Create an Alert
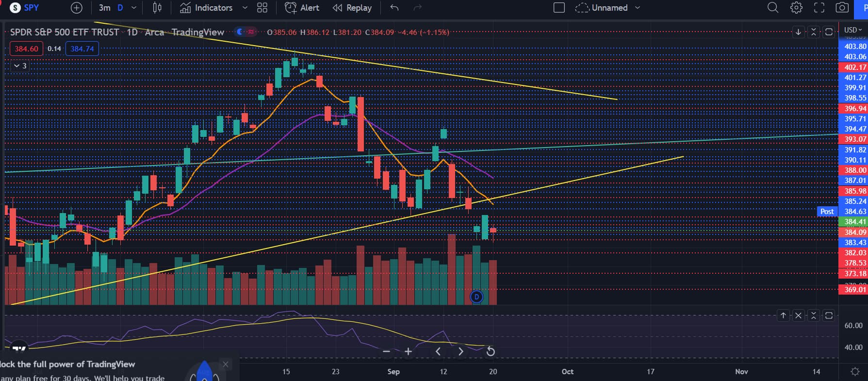Viewport: 868px width, 381px height. point(302,8)
